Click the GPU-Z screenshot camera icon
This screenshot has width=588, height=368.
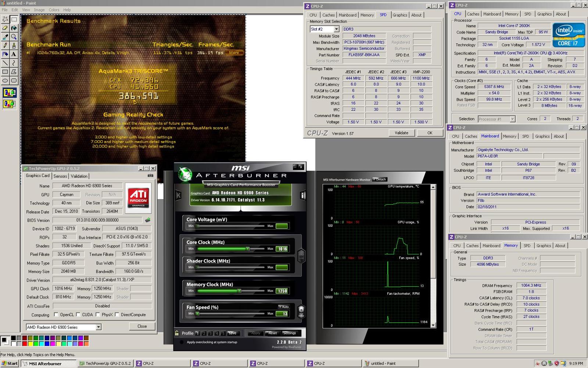[150, 176]
